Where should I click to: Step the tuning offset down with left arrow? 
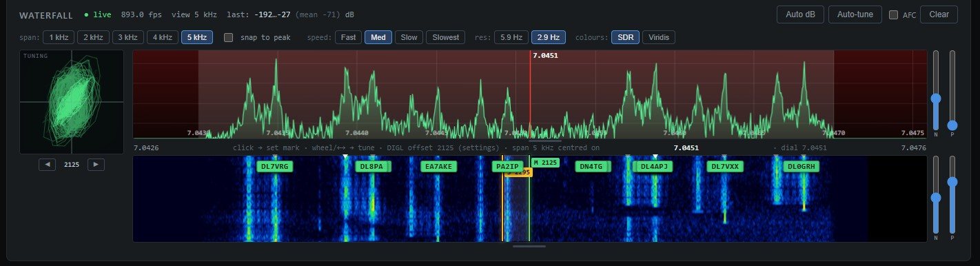[x=47, y=165]
